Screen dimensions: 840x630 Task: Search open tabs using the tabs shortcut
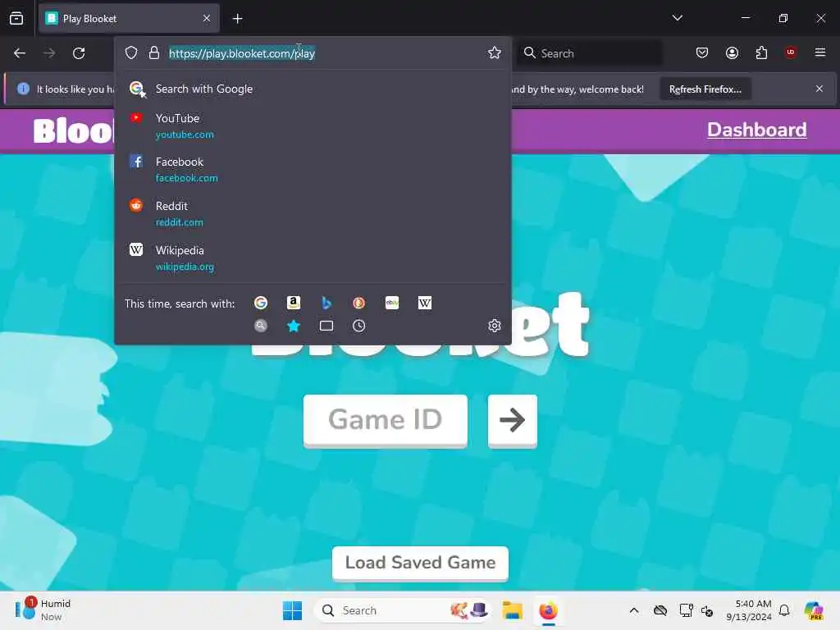326,326
